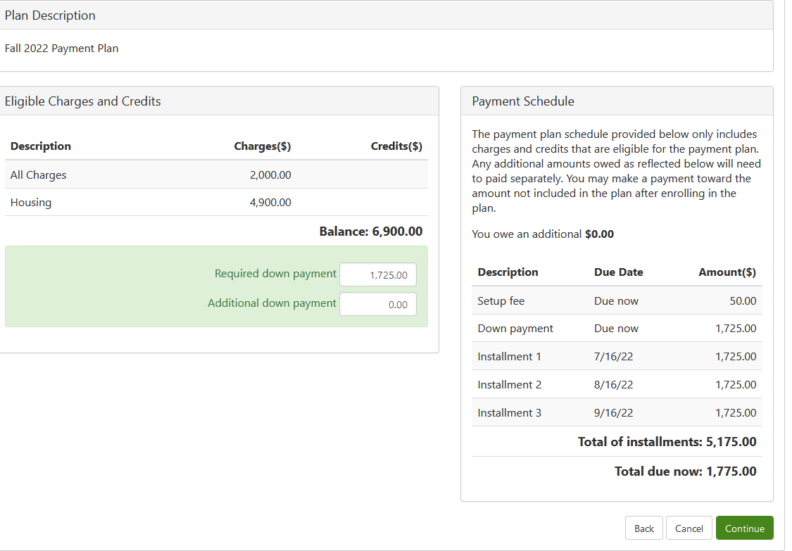Select the Setup fee schedule row
The image size is (792, 551).
coord(616,300)
